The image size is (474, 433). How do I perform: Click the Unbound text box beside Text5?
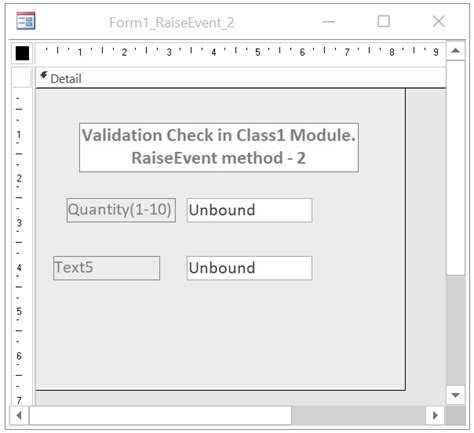(x=249, y=268)
